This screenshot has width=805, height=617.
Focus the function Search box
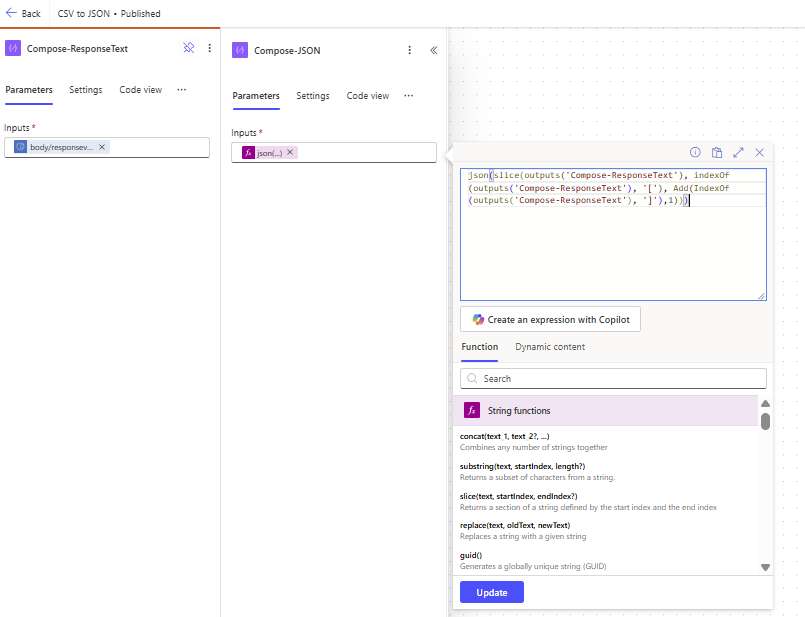pos(613,378)
